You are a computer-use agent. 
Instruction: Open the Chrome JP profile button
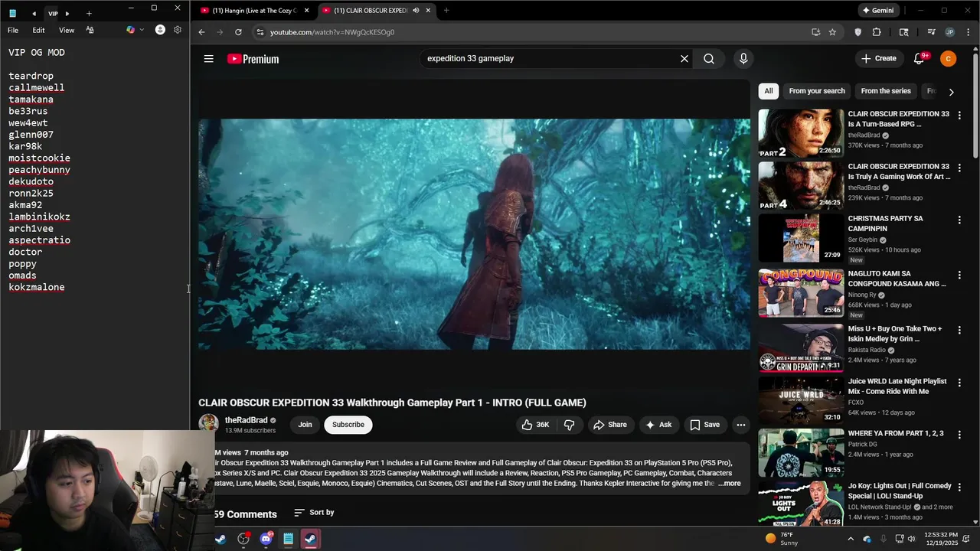(x=949, y=32)
